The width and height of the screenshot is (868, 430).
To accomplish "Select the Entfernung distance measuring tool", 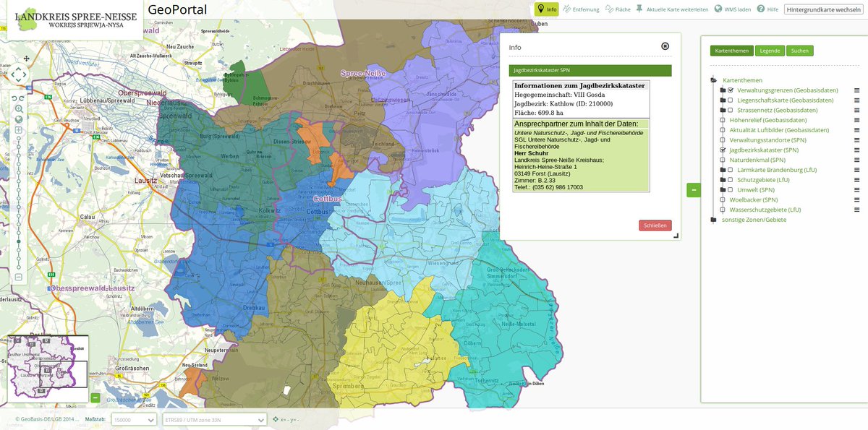I will (580, 9).
